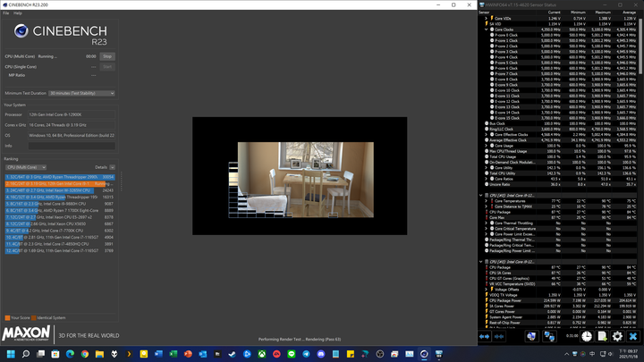The width and height of the screenshot is (644, 362).
Task: Click the blue X close-sensors icon in HWiNFO
Action: (633, 337)
